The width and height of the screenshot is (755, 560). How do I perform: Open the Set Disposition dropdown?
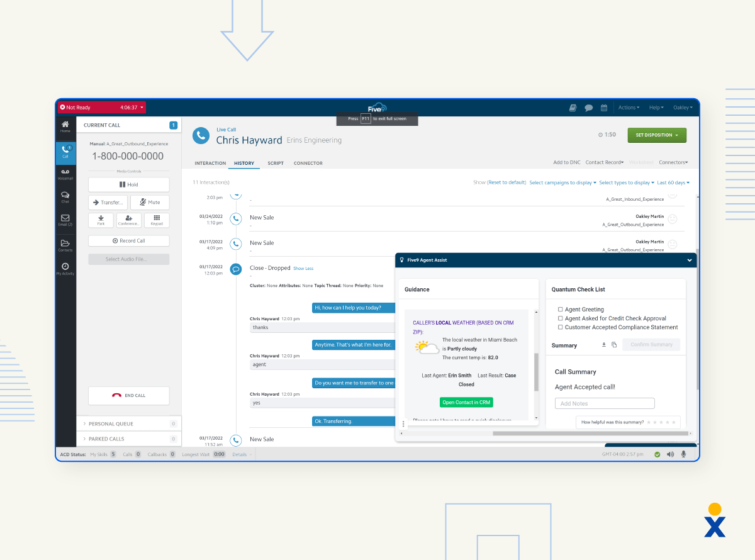point(657,135)
